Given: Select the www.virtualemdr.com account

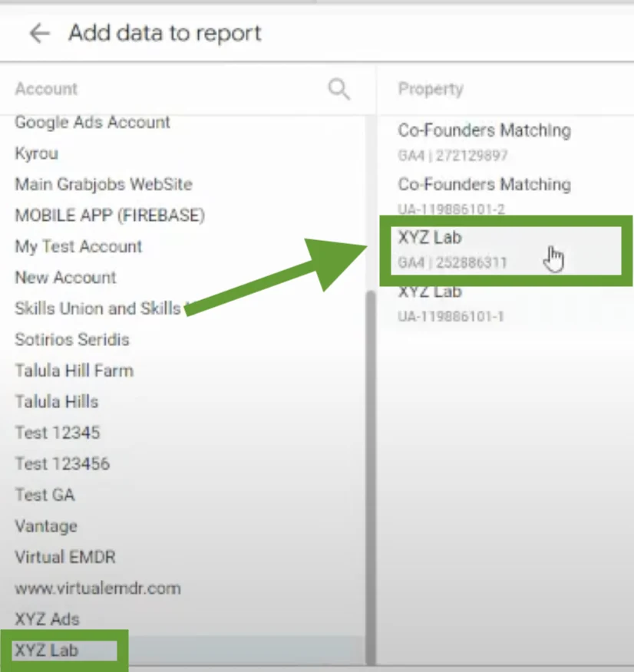Looking at the screenshot, I should [x=97, y=588].
